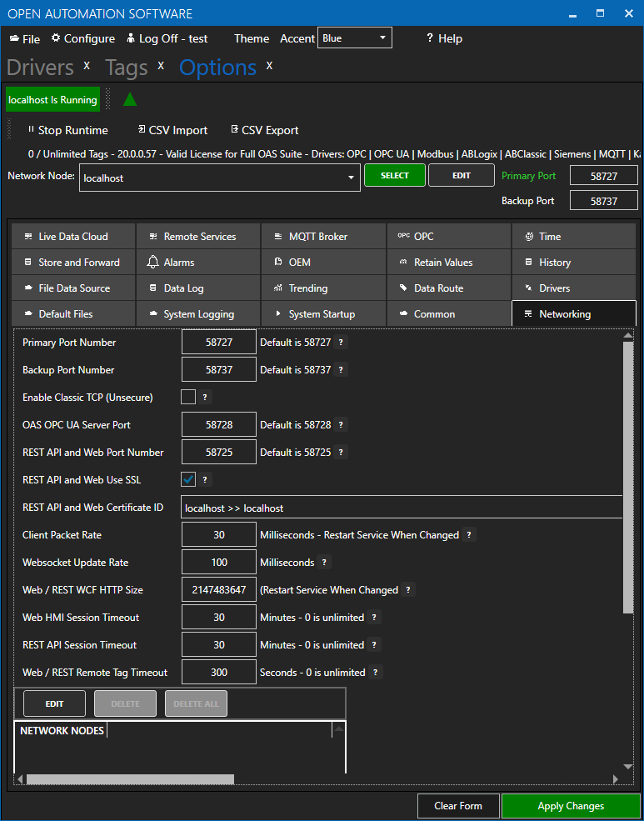Click the CSV Export toolbar icon
Screen dimensions: 644x821
tap(234, 130)
